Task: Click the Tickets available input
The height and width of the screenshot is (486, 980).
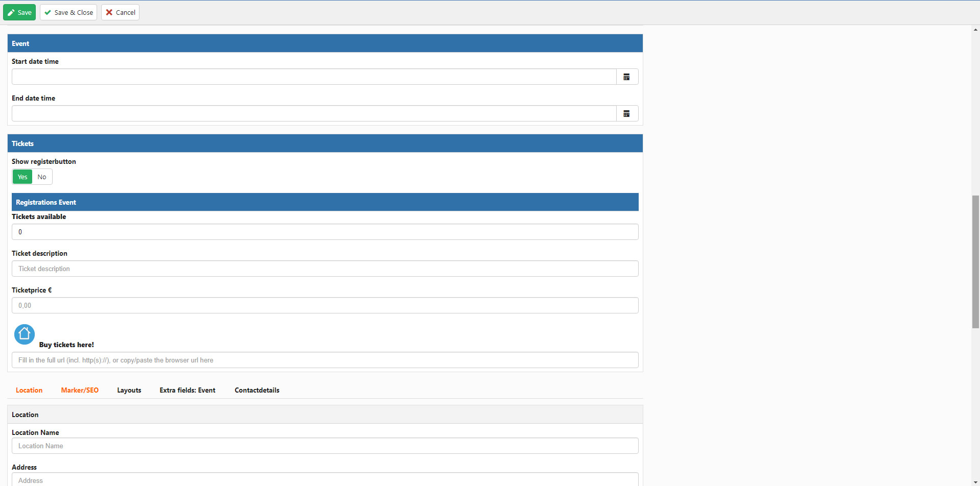Action: 325,232
